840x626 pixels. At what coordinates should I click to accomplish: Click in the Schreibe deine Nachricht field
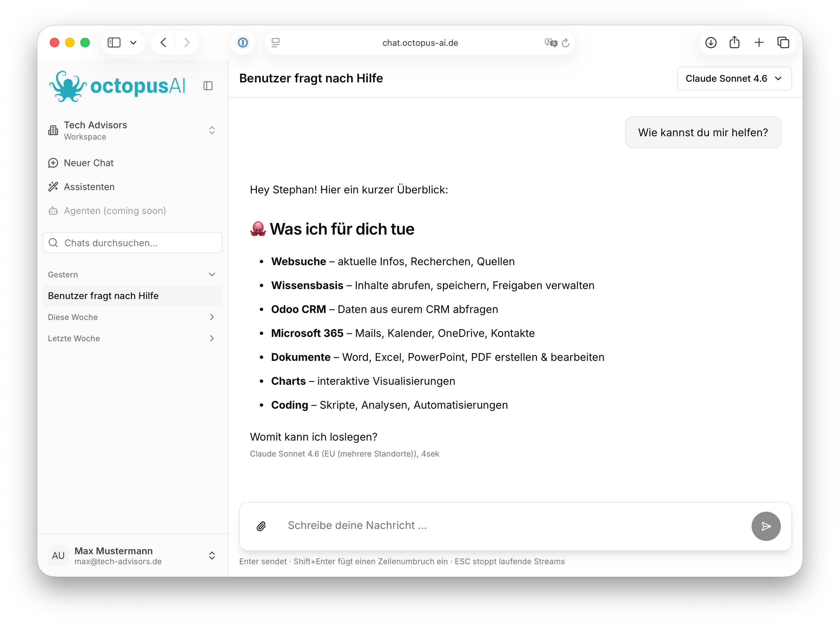pos(455,526)
